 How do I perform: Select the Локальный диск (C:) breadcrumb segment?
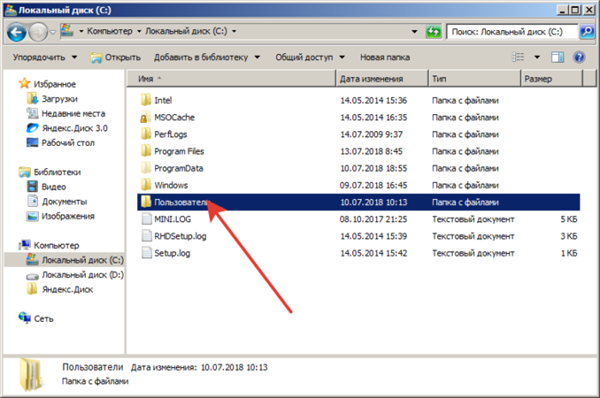pyautogui.click(x=186, y=31)
